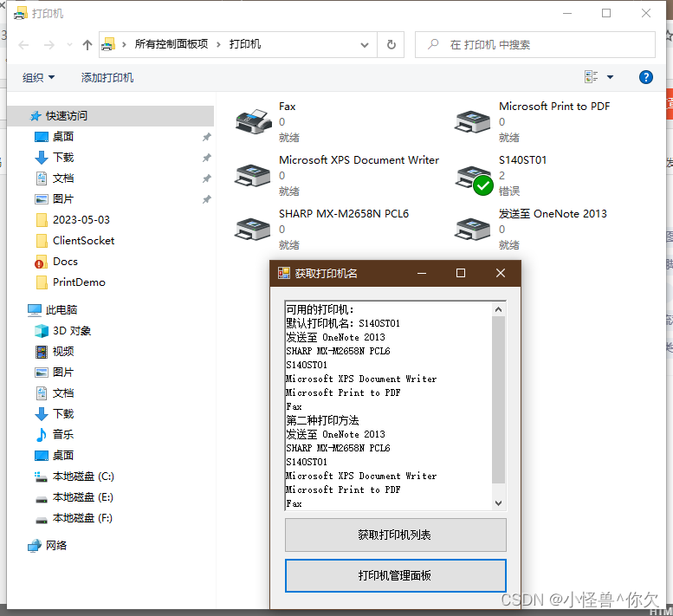The height and width of the screenshot is (616, 673).
Task: Open the 组织 dropdown menu
Action: 39,78
